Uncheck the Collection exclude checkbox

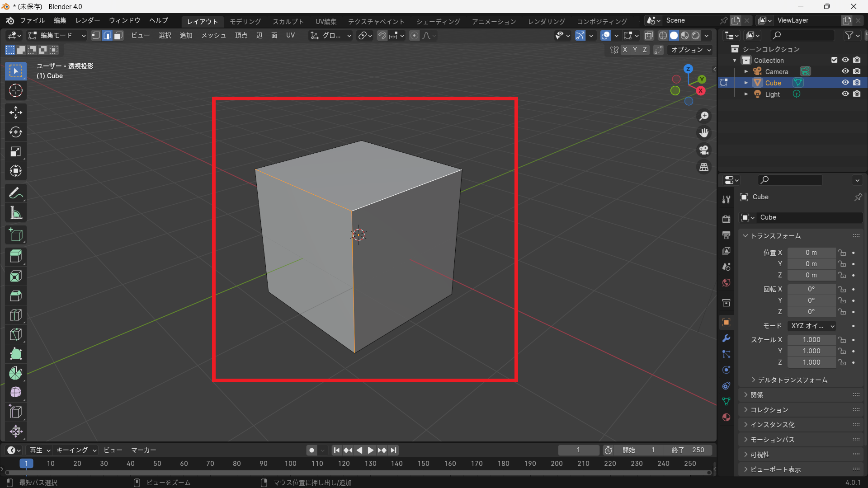point(834,60)
